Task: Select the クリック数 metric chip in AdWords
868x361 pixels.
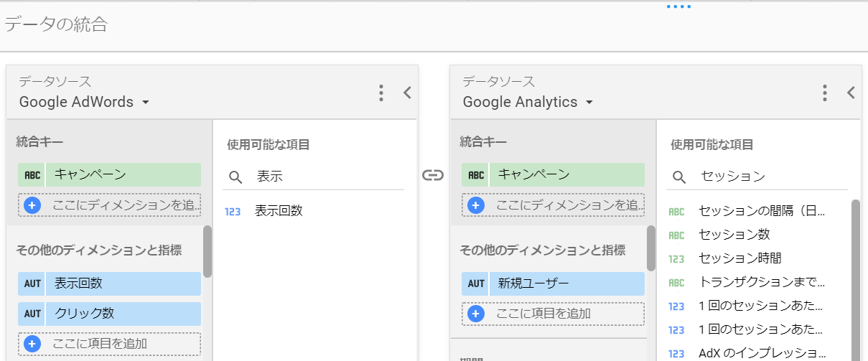Action: (109, 314)
